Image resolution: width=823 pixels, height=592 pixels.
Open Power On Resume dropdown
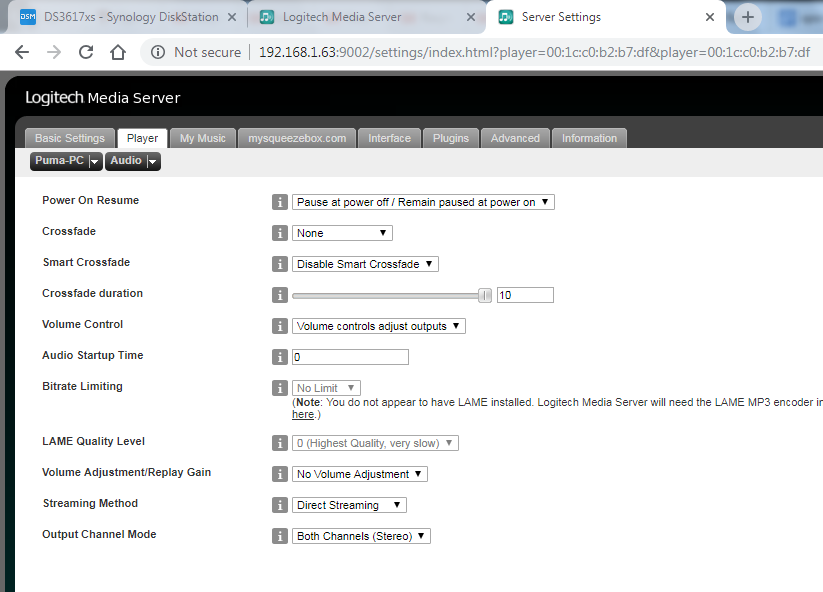[423, 202]
